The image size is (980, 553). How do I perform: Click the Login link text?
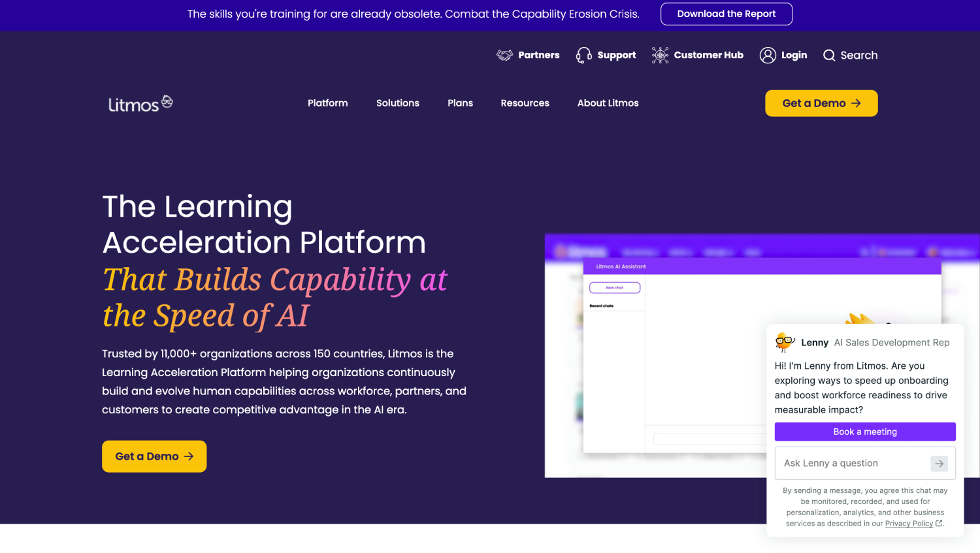794,55
